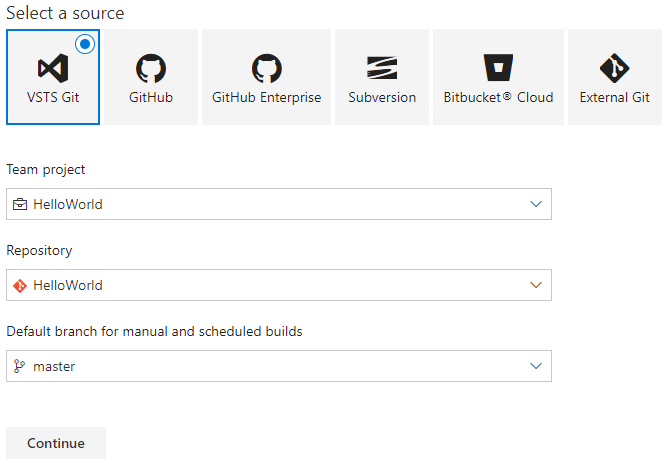This screenshot has width=671, height=468.
Task: Choose the GitHub Enterprise icon
Action: coord(267,68)
